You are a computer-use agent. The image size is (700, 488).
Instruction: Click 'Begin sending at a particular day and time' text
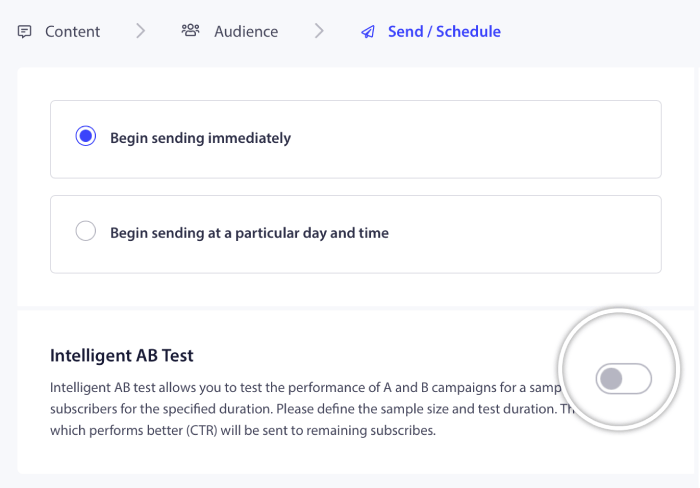[x=249, y=233]
